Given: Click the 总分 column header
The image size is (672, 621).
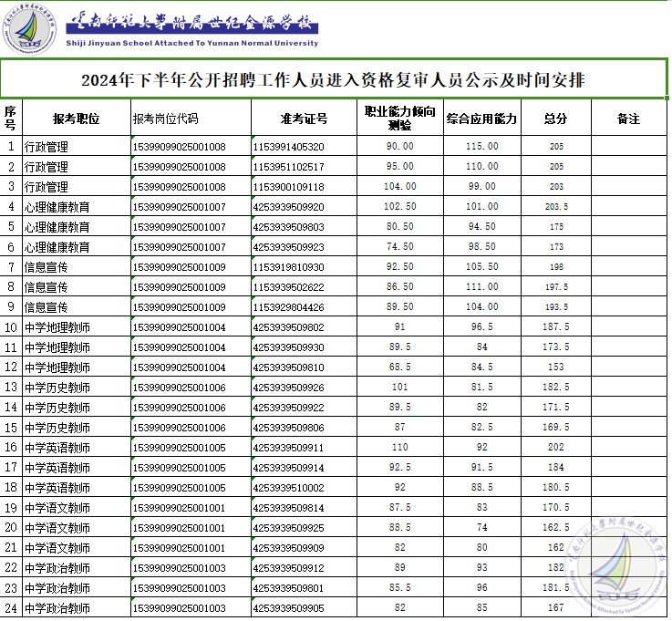Looking at the screenshot, I should [555, 119].
